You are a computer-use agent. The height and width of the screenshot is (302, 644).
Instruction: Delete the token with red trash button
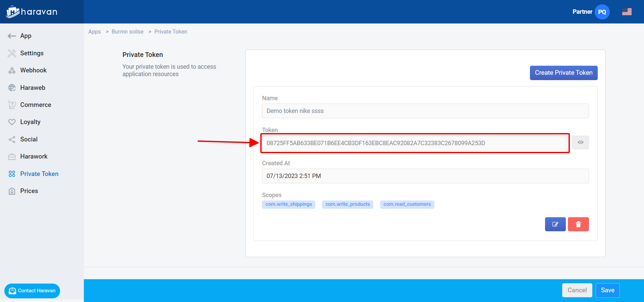tap(578, 224)
